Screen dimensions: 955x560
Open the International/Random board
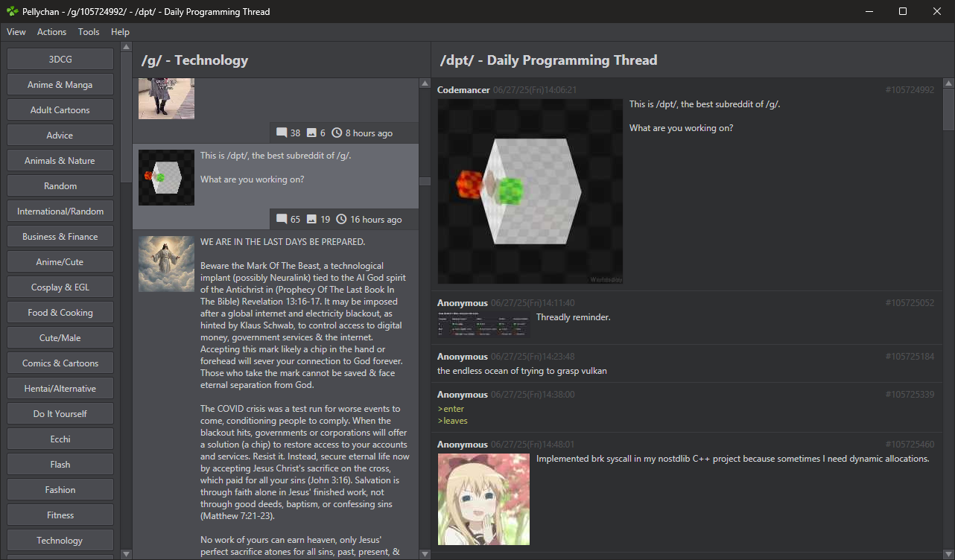tap(60, 211)
